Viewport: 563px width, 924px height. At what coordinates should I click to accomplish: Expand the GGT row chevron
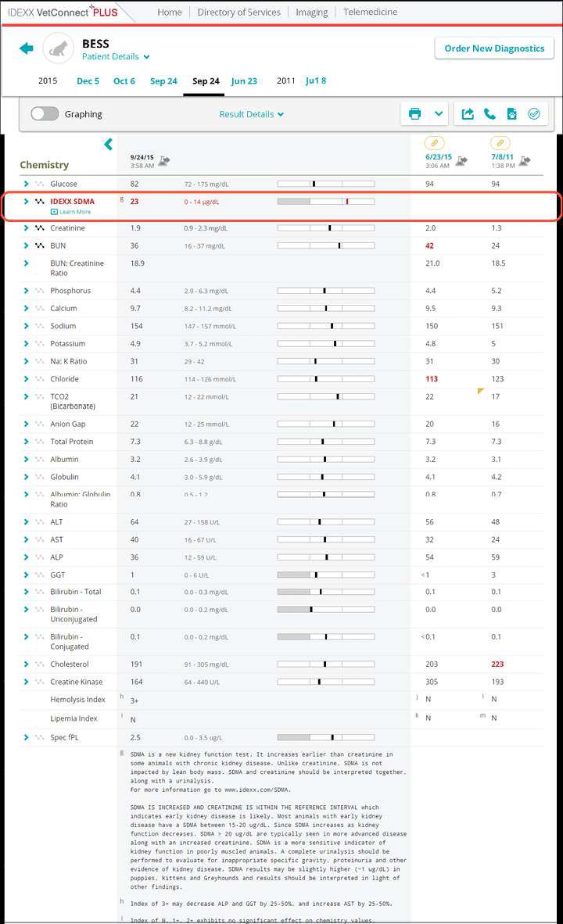[x=26, y=575]
